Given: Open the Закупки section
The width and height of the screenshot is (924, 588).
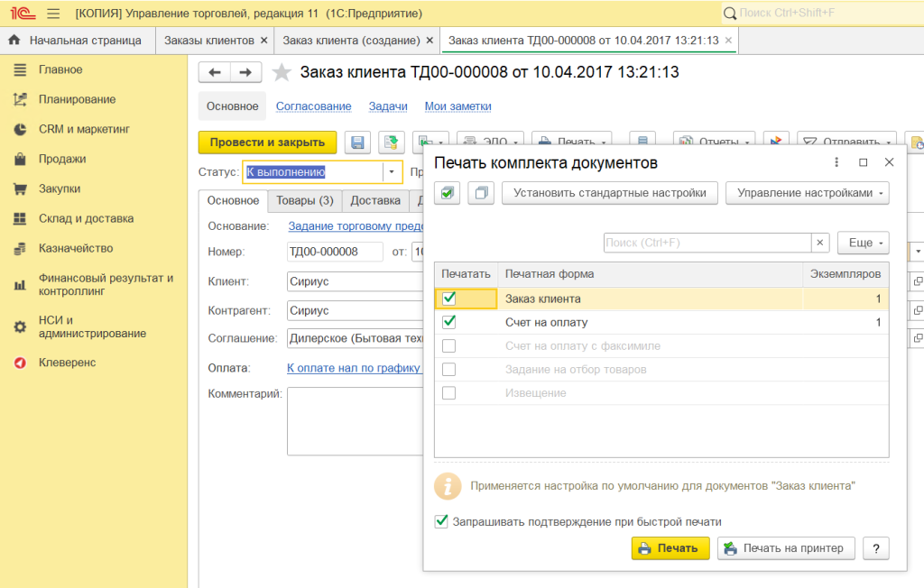Looking at the screenshot, I should [x=60, y=188].
